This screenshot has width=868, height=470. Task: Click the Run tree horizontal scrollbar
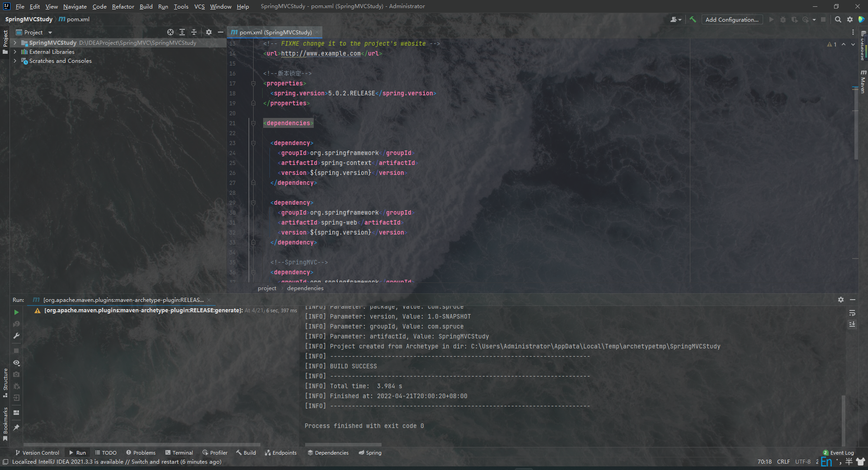pyautogui.click(x=142, y=445)
